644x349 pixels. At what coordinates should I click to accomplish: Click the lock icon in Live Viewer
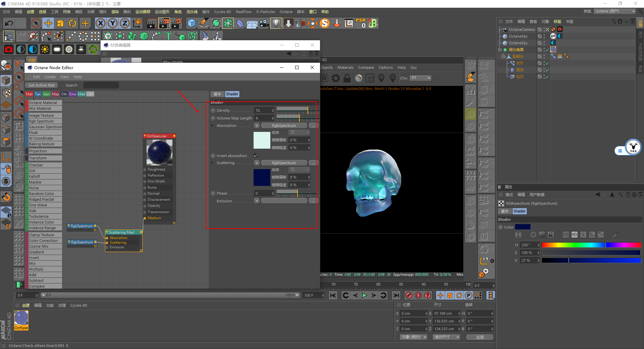pyautogui.click(x=347, y=78)
